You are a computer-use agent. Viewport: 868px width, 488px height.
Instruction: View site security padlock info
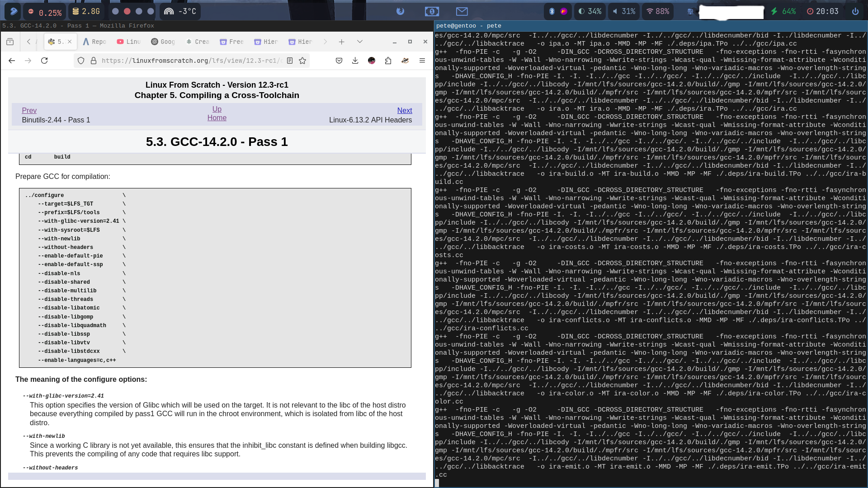[x=94, y=61]
